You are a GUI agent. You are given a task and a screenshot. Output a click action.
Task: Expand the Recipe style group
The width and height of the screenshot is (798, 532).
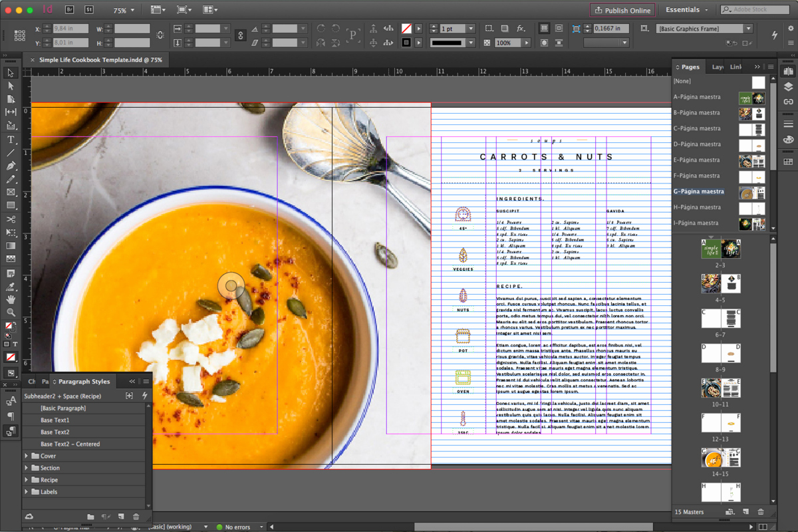coord(27,480)
